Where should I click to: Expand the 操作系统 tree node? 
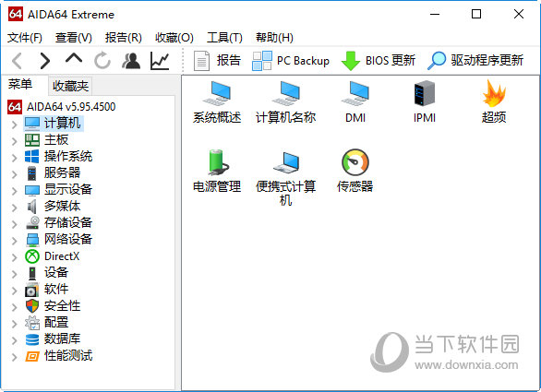pyautogui.click(x=14, y=158)
